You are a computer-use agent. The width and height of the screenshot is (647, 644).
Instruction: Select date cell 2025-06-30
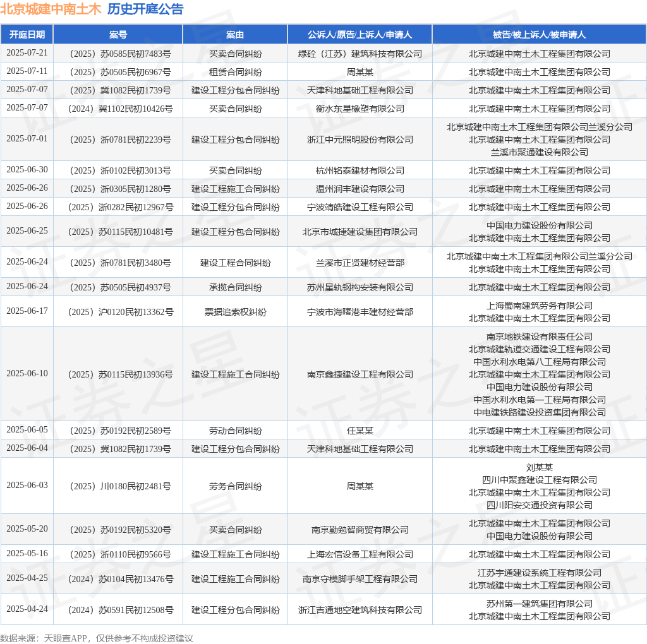pyautogui.click(x=27, y=169)
